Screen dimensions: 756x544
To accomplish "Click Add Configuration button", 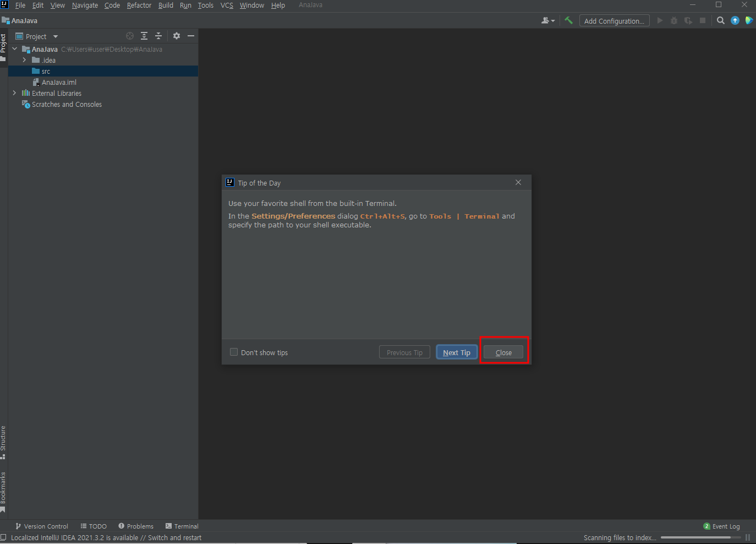I will (614, 21).
